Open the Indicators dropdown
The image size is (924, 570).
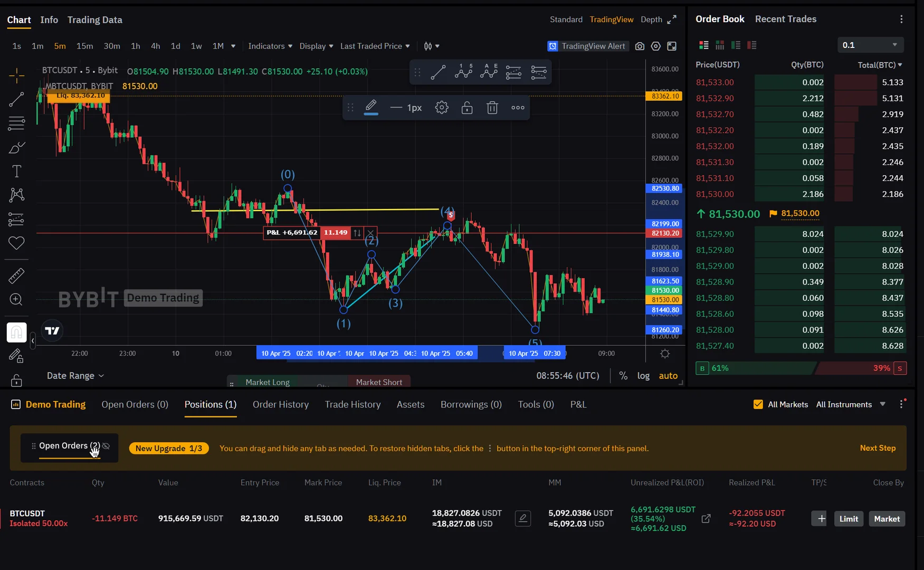270,46
